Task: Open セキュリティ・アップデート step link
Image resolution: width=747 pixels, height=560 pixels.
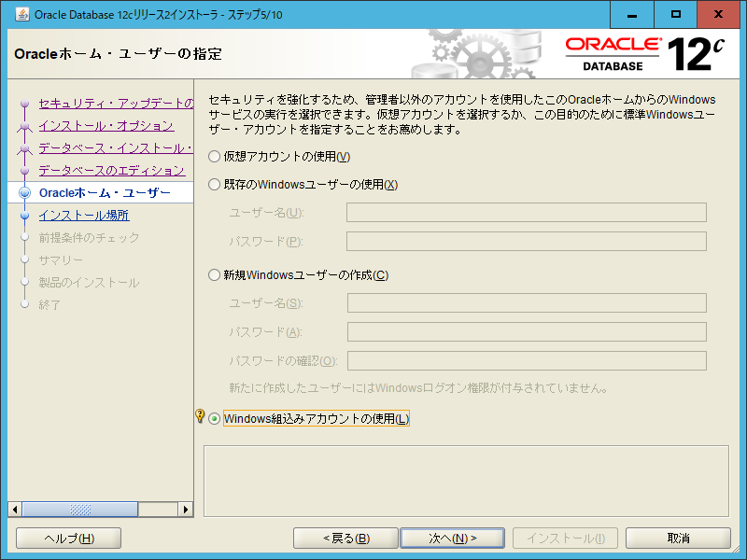Action: [116, 104]
